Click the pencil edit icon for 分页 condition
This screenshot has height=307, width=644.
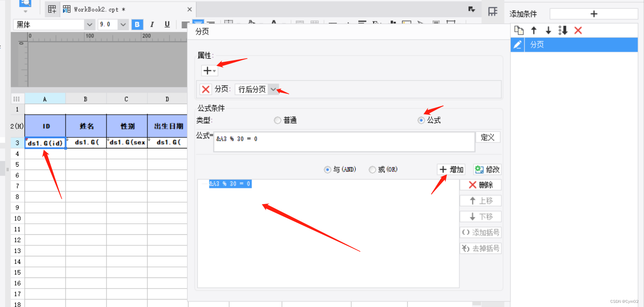point(517,45)
